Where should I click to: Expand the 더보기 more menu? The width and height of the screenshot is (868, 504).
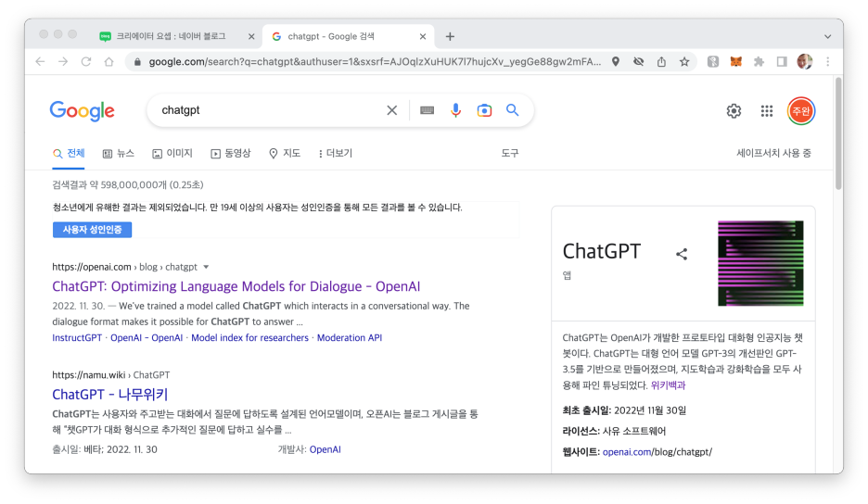click(x=335, y=153)
